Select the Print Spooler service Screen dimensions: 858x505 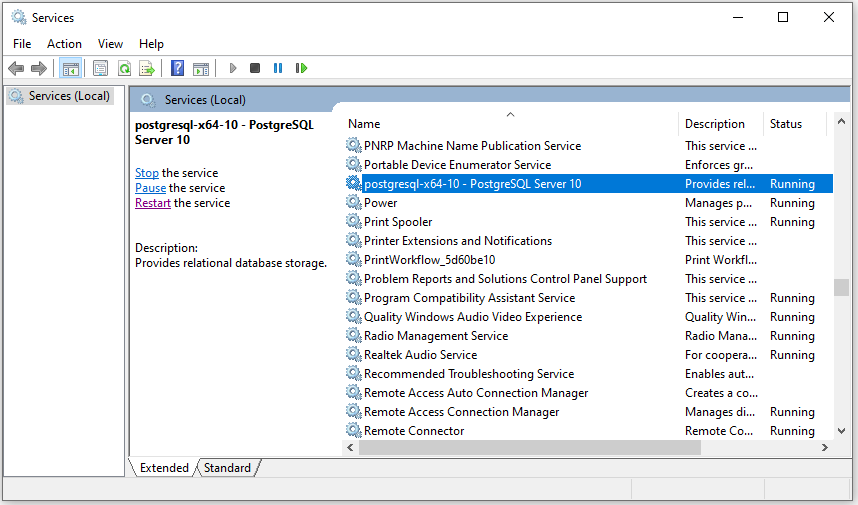click(x=398, y=222)
